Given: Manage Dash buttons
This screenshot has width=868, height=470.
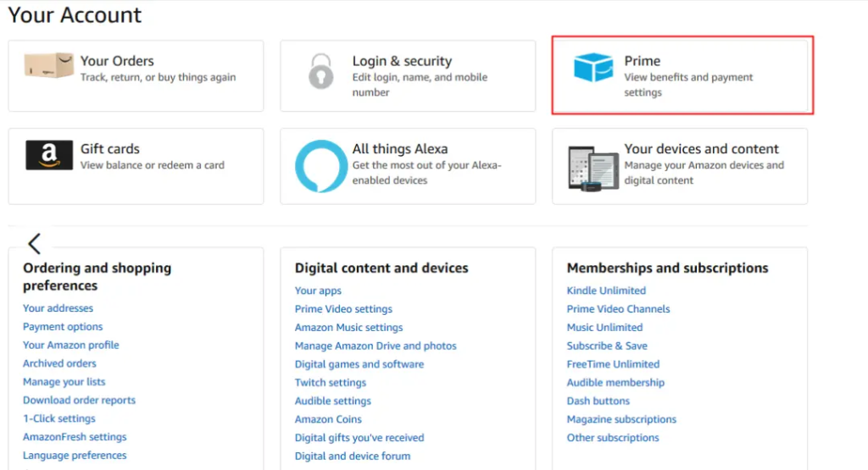Looking at the screenshot, I should (598, 401).
